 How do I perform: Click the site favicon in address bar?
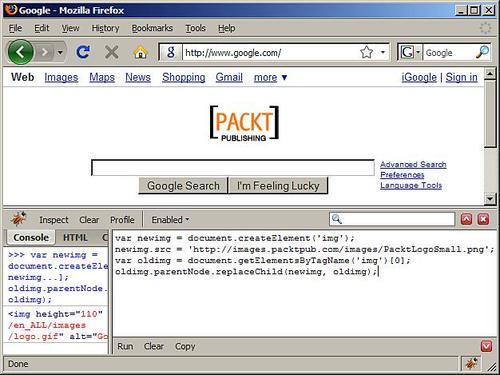[171, 52]
